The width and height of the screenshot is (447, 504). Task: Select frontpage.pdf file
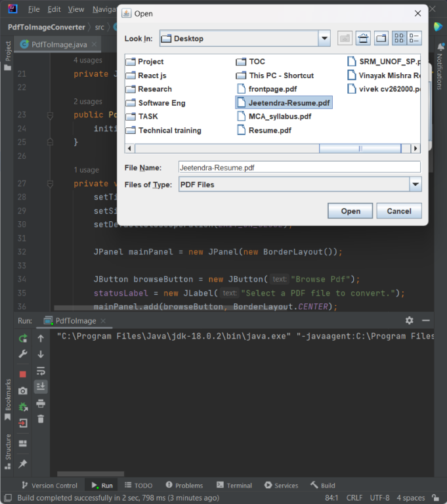click(x=266, y=89)
